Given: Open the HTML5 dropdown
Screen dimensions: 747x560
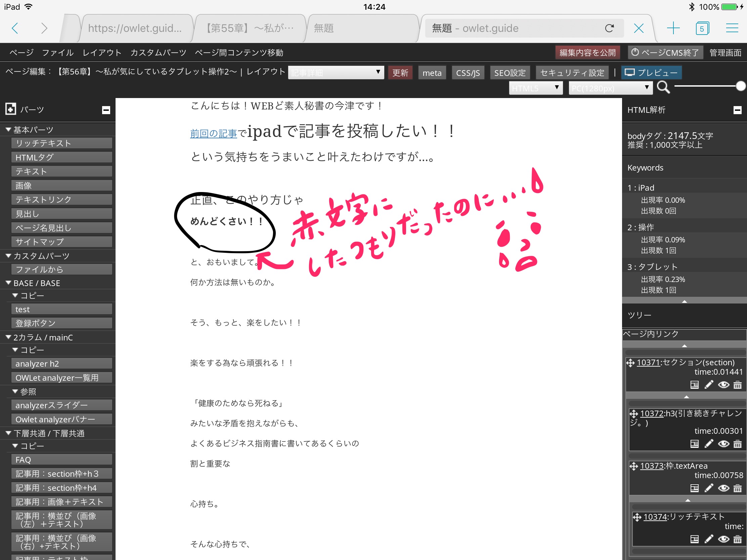Looking at the screenshot, I should pos(536,88).
